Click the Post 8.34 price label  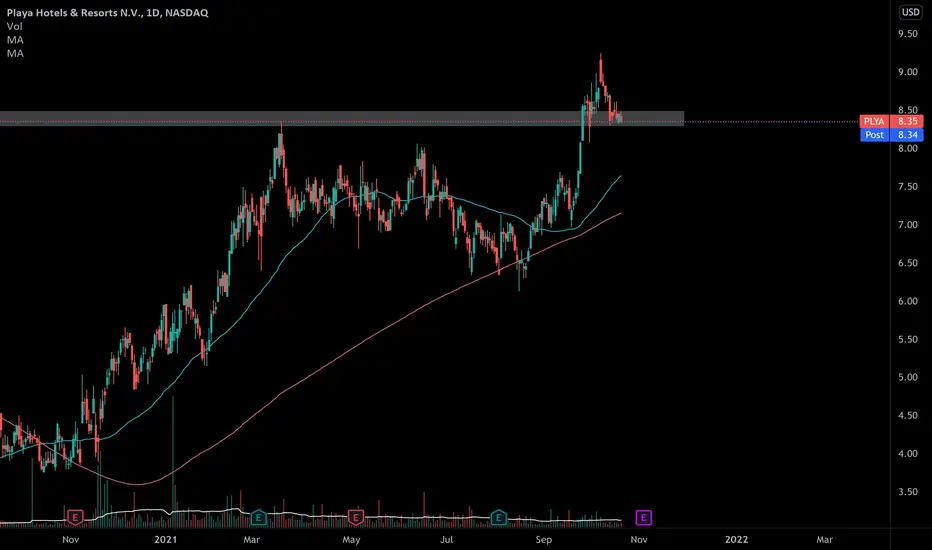click(892, 135)
